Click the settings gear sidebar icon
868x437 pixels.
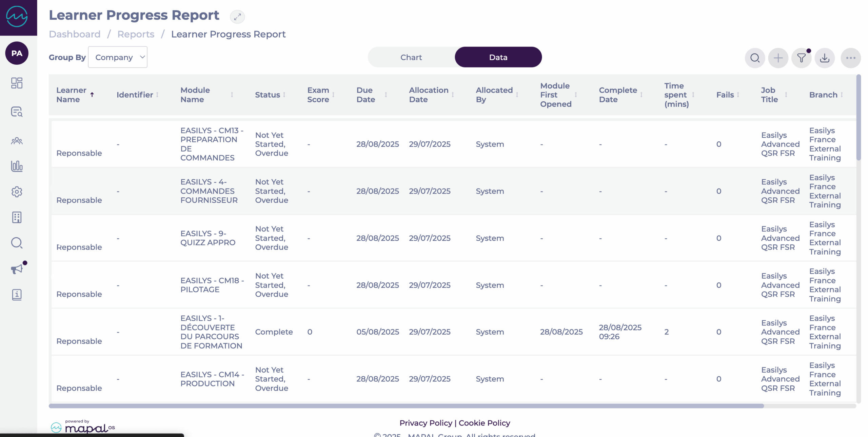point(17,192)
